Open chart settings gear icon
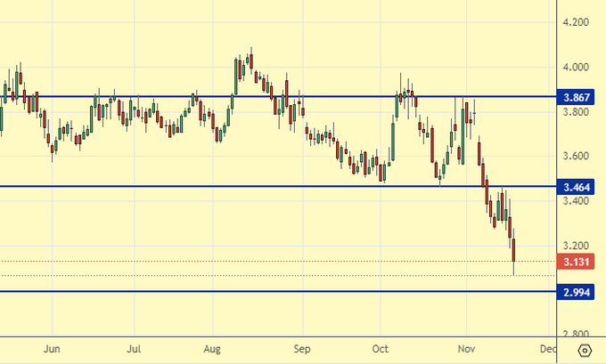 584,350
